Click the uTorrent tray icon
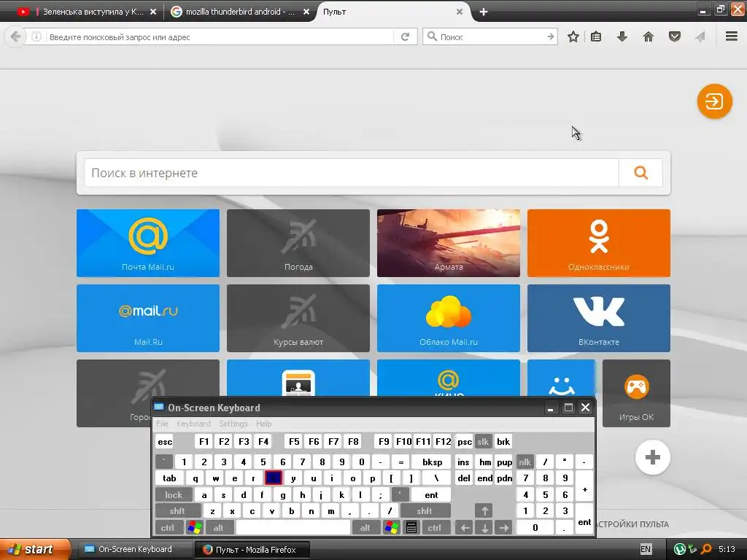This screenshot has height=560, width=747. click(x=679, y=549)
